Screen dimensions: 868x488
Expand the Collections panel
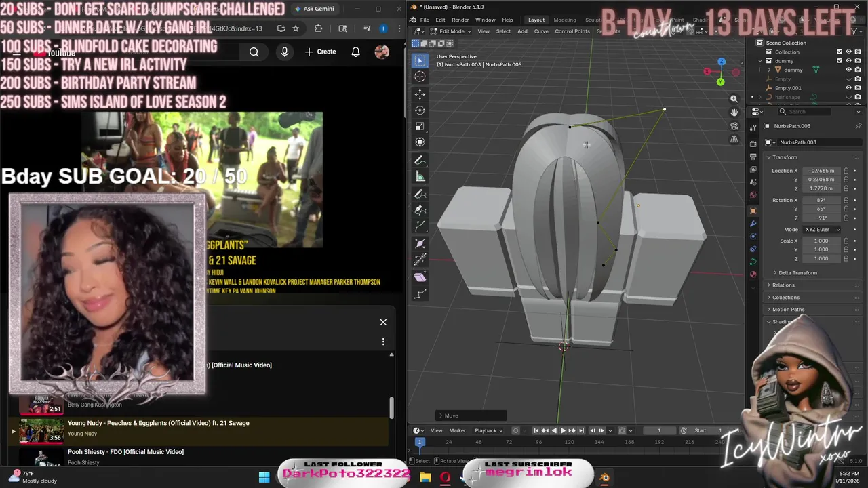tap(786, 297)
